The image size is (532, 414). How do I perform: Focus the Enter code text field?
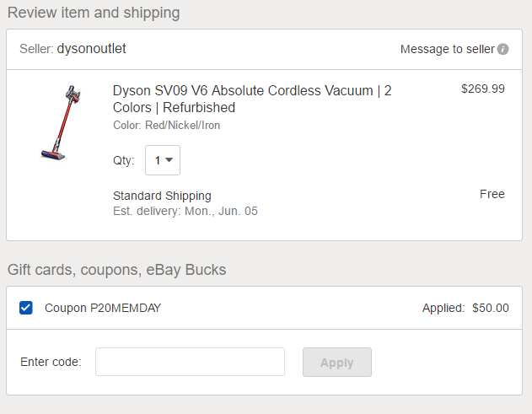(190, 362)
